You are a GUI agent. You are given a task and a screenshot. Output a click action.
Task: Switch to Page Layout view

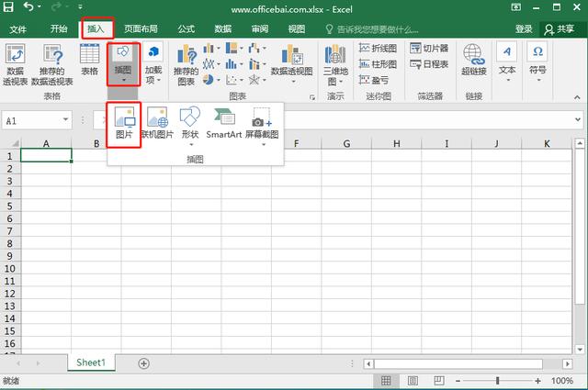(x=413, y=381)
